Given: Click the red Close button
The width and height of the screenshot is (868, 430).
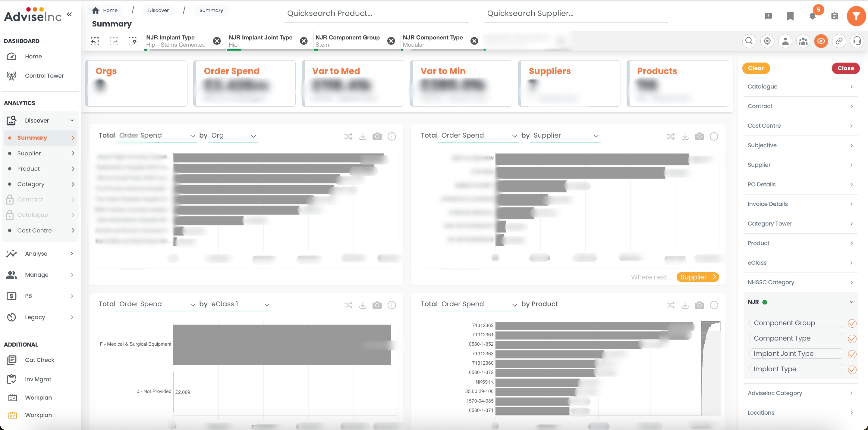Looking at the screenshot, I should click(x=845, y=68).
